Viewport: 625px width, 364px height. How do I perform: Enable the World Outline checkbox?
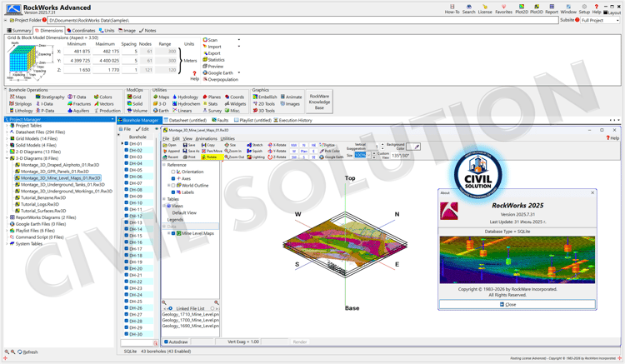[173, 185]
